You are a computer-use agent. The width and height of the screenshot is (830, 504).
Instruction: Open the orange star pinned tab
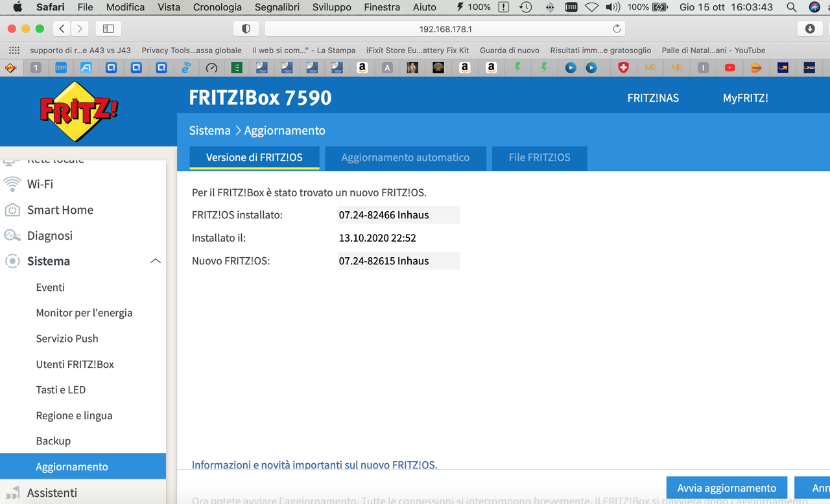pos(438,67)
